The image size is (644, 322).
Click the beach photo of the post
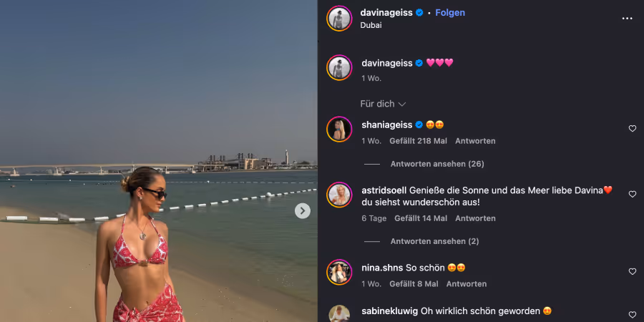(x=159, y=161)
